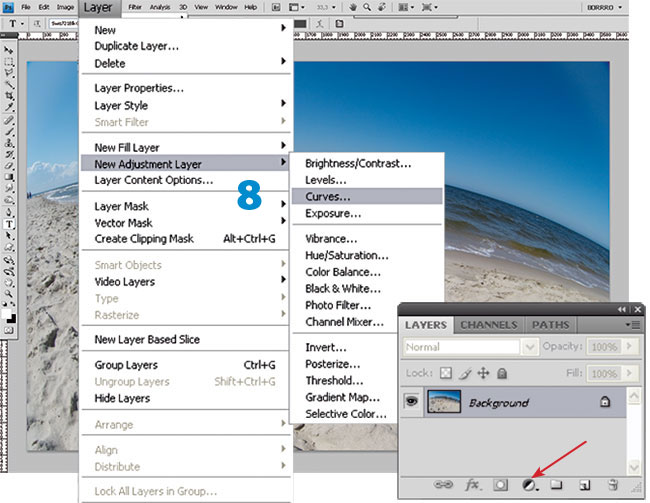
Task: Click link layers icon in Layers panel
Action: coord(443,484)
